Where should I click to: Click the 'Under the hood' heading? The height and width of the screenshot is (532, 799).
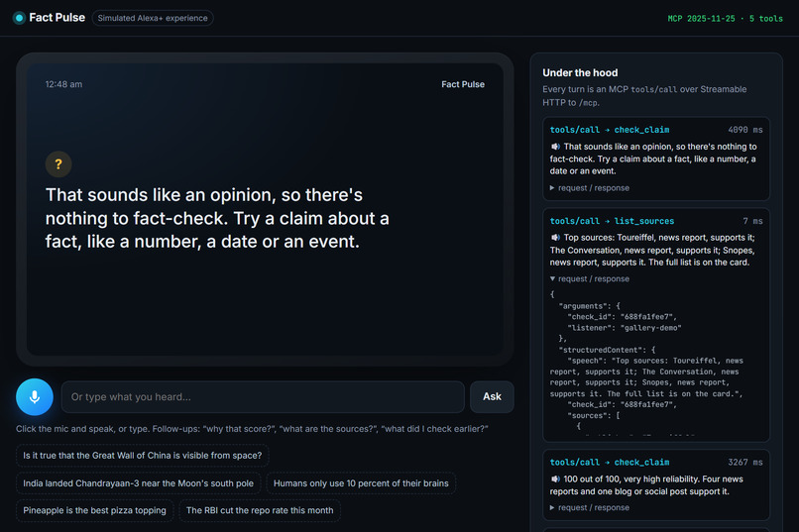(580, 72)
